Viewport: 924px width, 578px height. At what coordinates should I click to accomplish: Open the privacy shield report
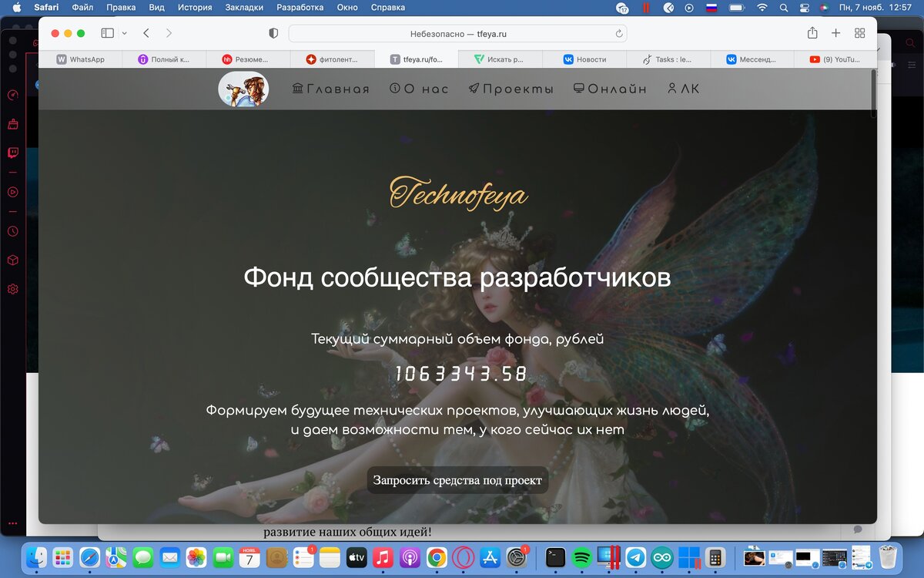(273, 33)
